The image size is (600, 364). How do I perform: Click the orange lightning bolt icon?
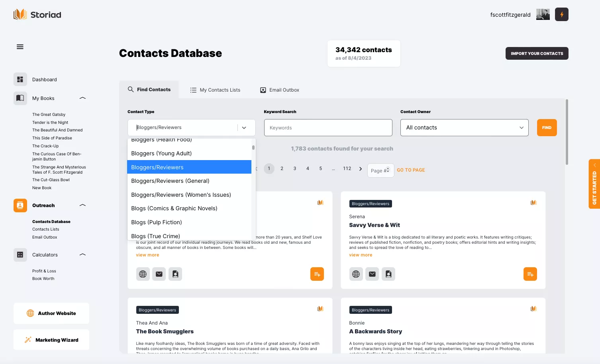561,15
